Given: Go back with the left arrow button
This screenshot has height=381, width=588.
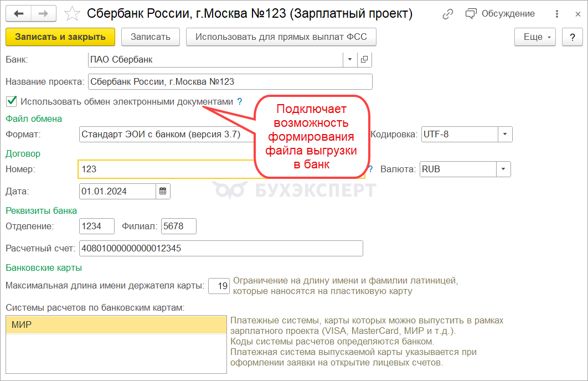Looking at the screenshot, I should (18, 14).
